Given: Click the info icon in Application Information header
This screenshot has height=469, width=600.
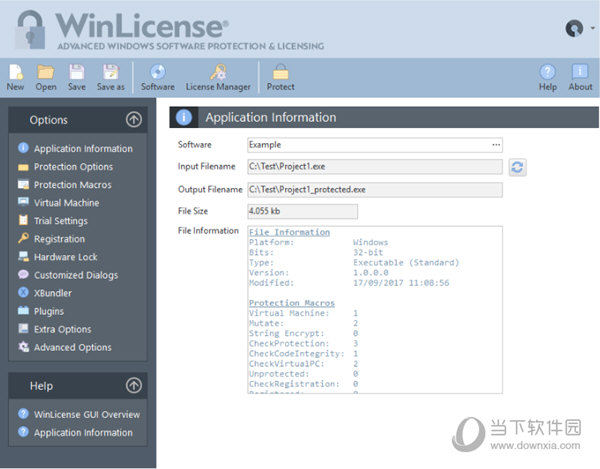Looking at the screenshot, I should 184,117.
